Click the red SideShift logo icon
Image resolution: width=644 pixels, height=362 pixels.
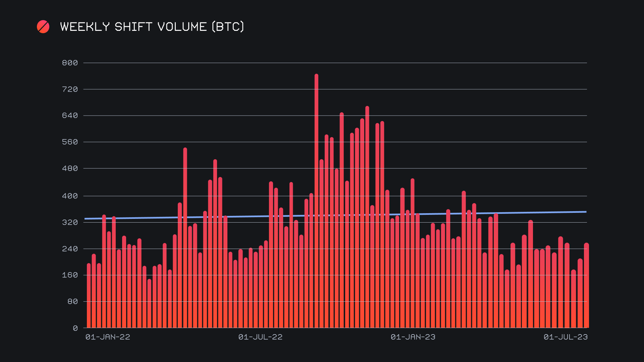click(43, 27)
